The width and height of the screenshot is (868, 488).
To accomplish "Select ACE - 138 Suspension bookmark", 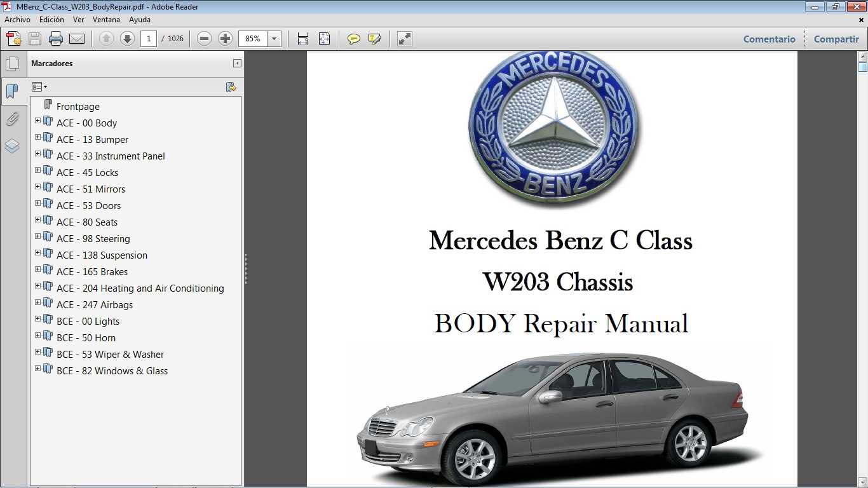I will [x=102, y=255].
